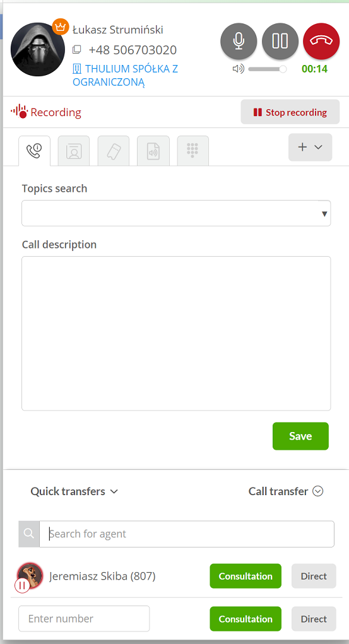The image size is (349, 644).
Task: Click the speaker volume icon
Action: click(239, 69)
